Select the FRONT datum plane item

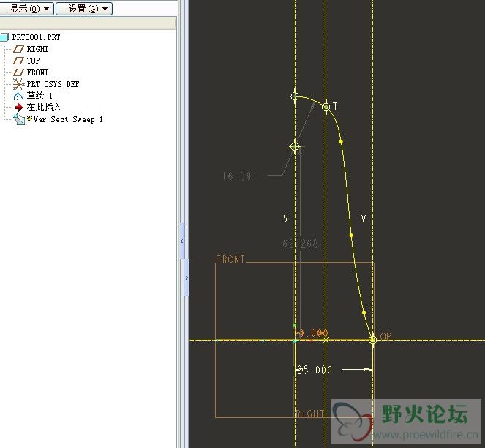pos(37,72)
